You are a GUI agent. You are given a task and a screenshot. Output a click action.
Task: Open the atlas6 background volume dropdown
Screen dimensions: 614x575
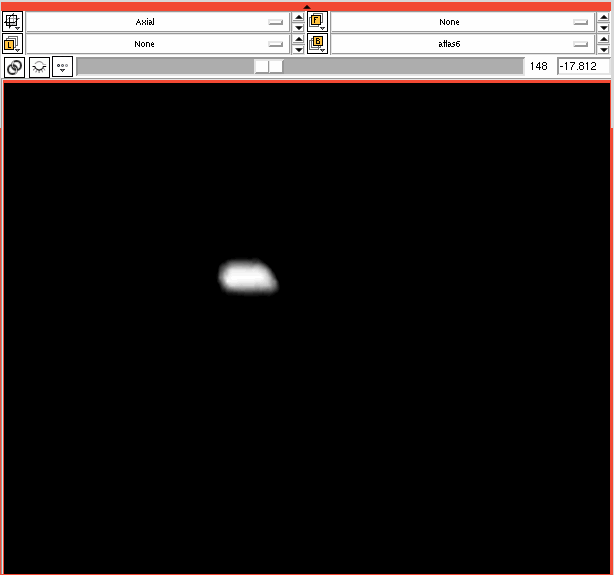point(463,44)
